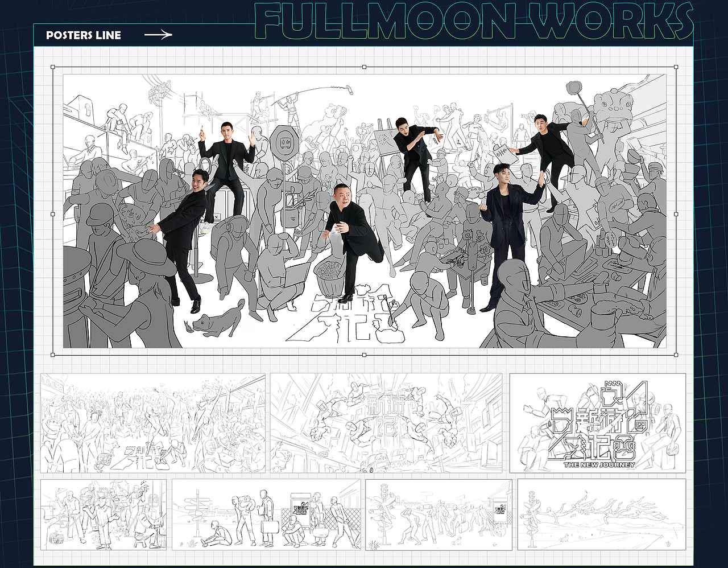Grab the top-left transform handle of the poster
Screen dimensions: 728x568
pyautogui.click(x=53, y=67)
